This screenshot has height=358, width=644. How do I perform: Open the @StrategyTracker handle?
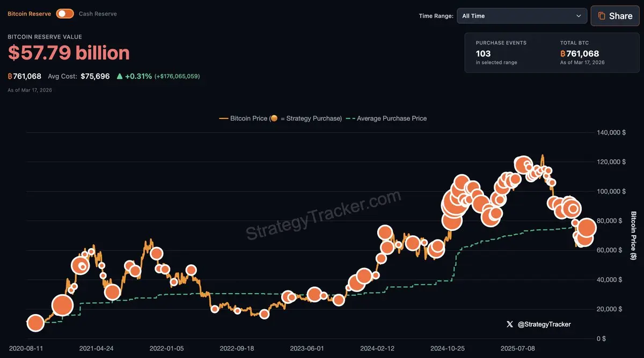[x=544, y=324]
